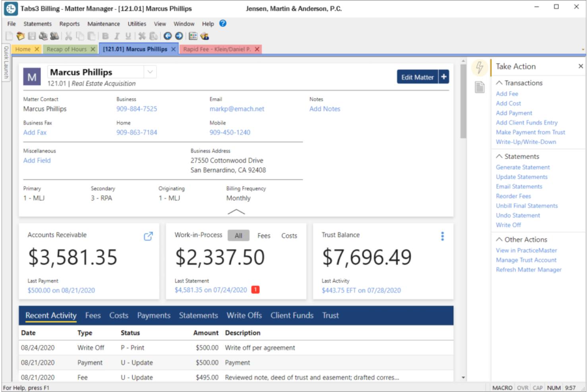Open the matter name dropdown beside Marcus Phillips

(150, 72)
